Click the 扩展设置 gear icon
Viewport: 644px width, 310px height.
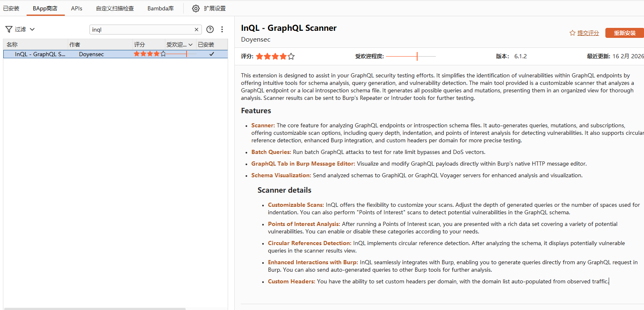[196, 8]
